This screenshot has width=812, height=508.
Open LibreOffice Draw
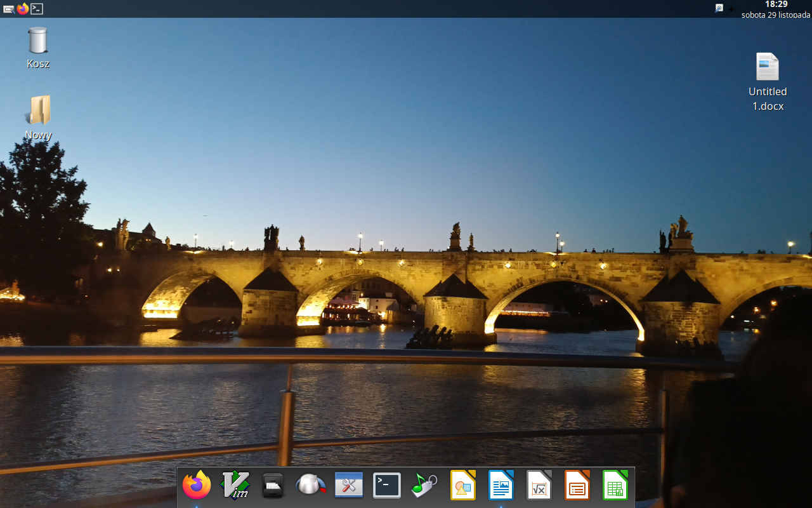pyautogui.click(x=462, y=485)
